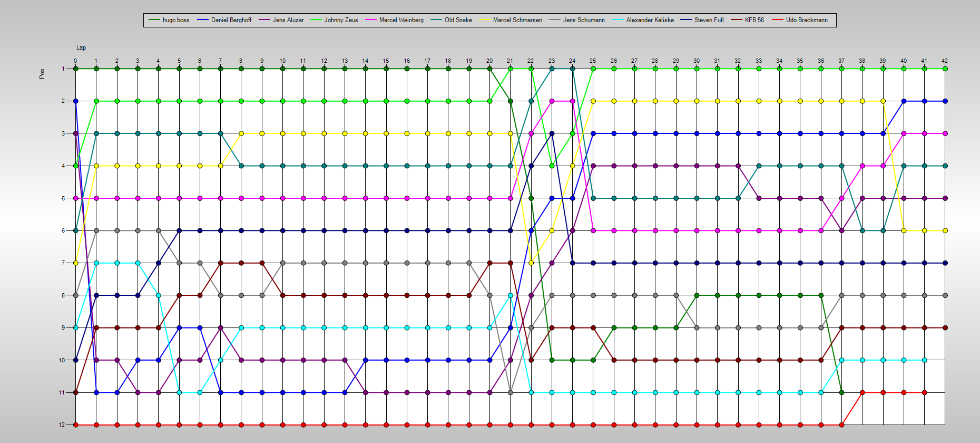Click the navy line sample beside Steven Full
980x443 pixels.
tap(686, 20)
